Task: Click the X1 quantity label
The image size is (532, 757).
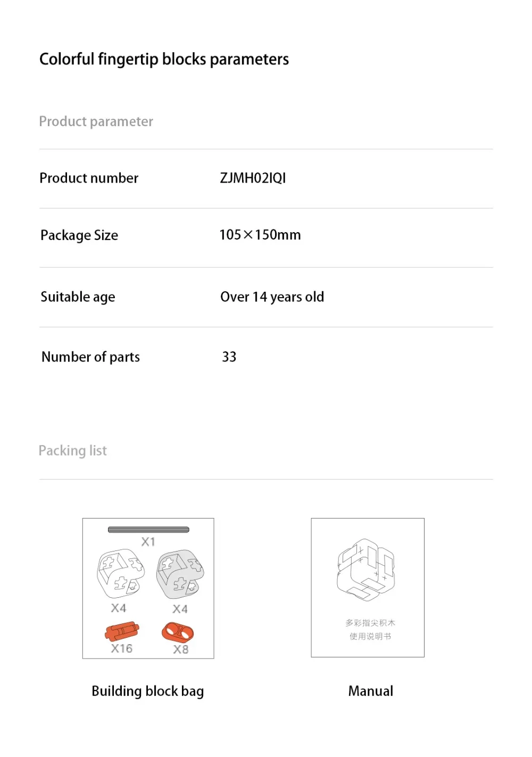Action: pos(148,542)
